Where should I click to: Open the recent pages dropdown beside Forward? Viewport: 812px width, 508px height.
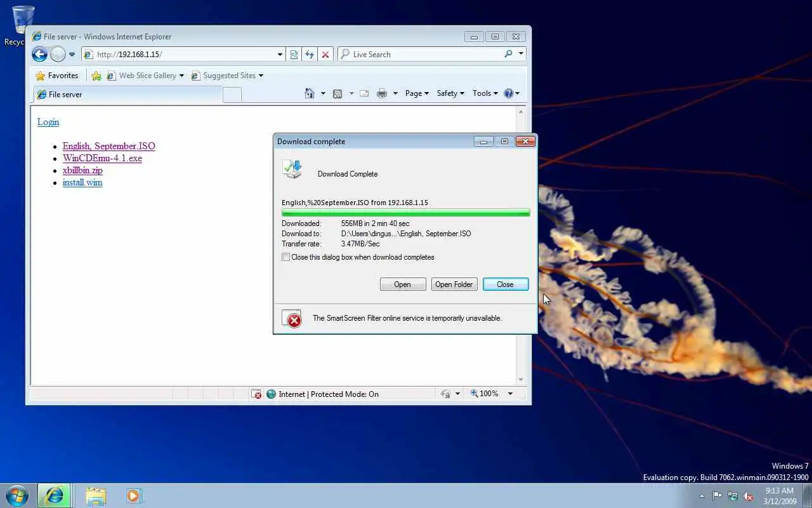[72, 55]
